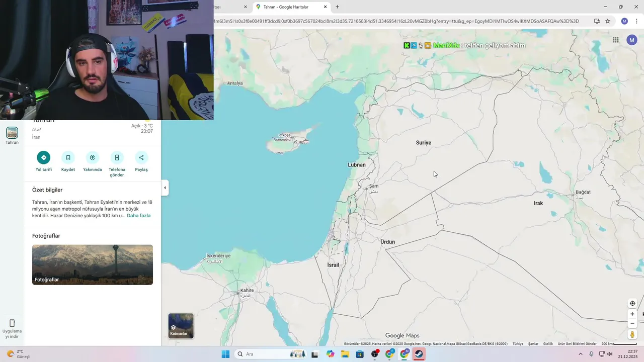The height and width of the screenshot is (362, 644).
Task: Expand summary with Daha fazla link
Action: point(138,216)
